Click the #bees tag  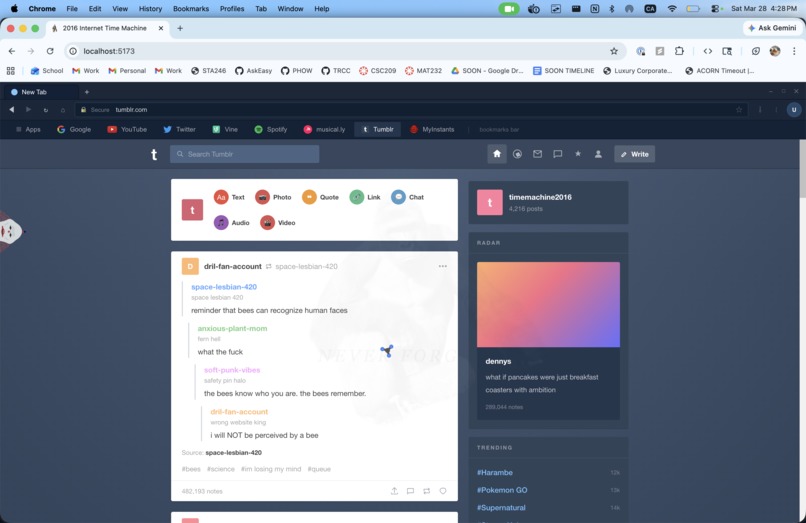tap(191, 469)
